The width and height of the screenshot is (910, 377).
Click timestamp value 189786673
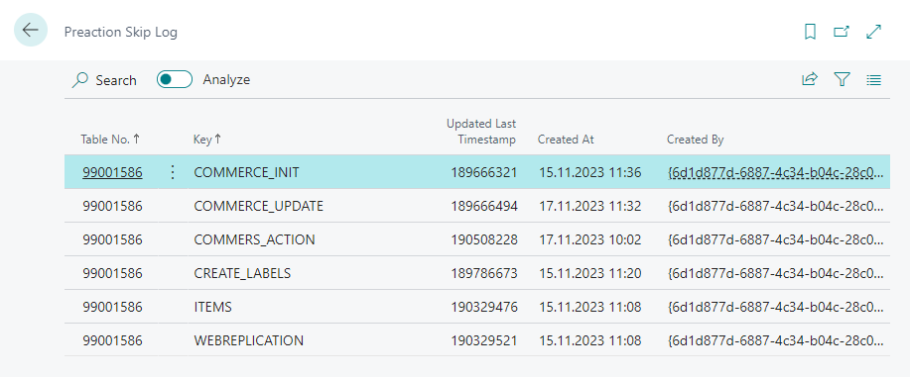(484, 273)
